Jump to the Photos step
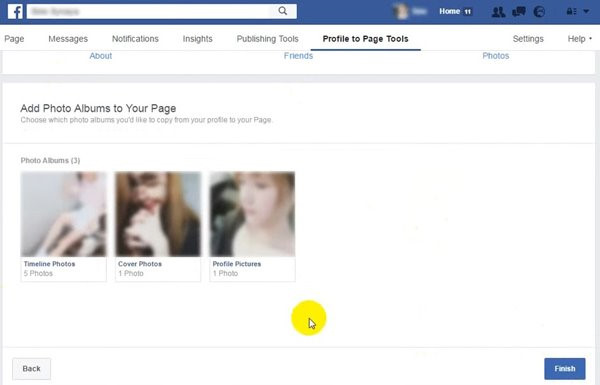The image size is (600, 385). (496, 56)
